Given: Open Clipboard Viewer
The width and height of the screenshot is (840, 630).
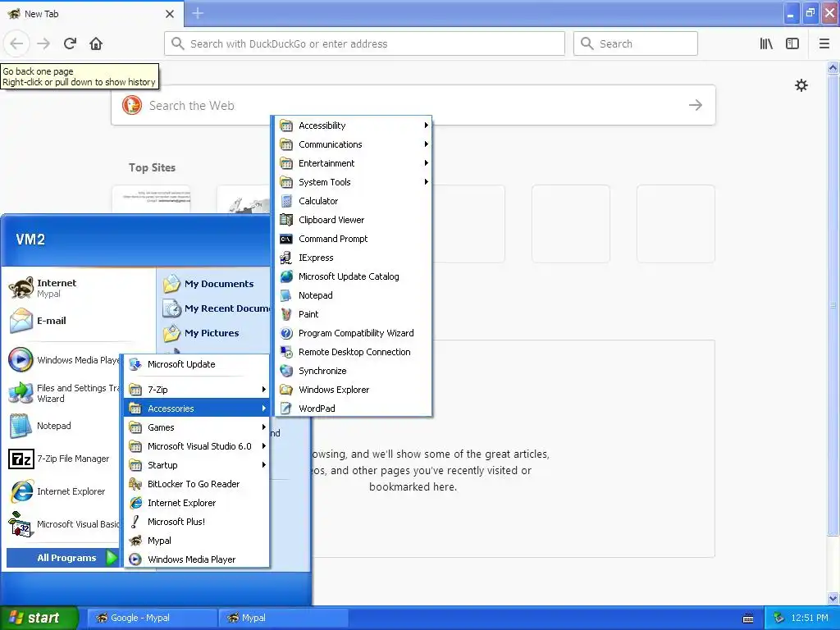Looking at the screenshot, I should 353,220.
